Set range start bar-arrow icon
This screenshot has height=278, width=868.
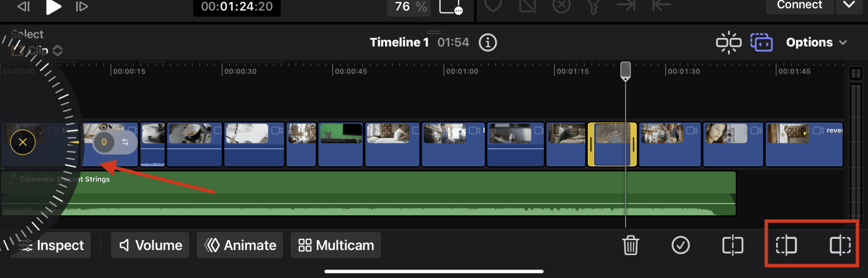(x=663, y=6)
